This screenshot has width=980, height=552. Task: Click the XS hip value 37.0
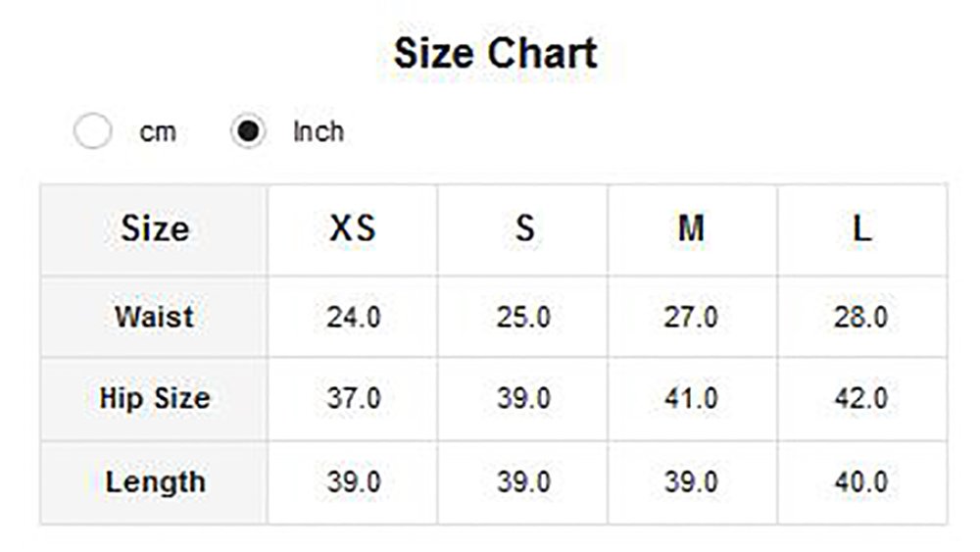pos(354,399)
